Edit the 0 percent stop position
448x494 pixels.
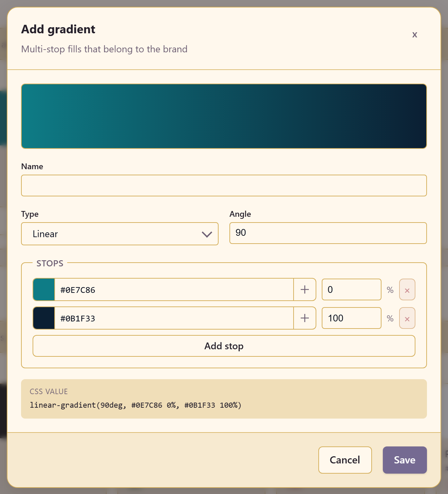point(352,289)
